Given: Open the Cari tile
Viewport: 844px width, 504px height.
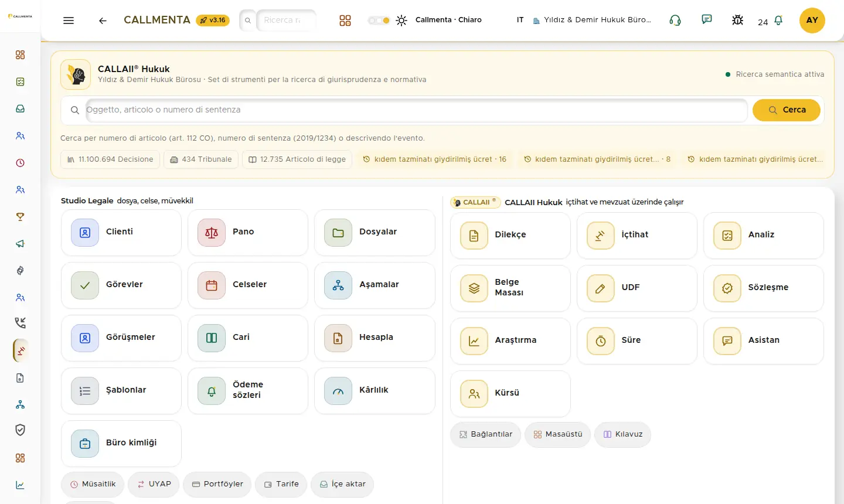Looking at the screenshot, I should pos(248,338).
